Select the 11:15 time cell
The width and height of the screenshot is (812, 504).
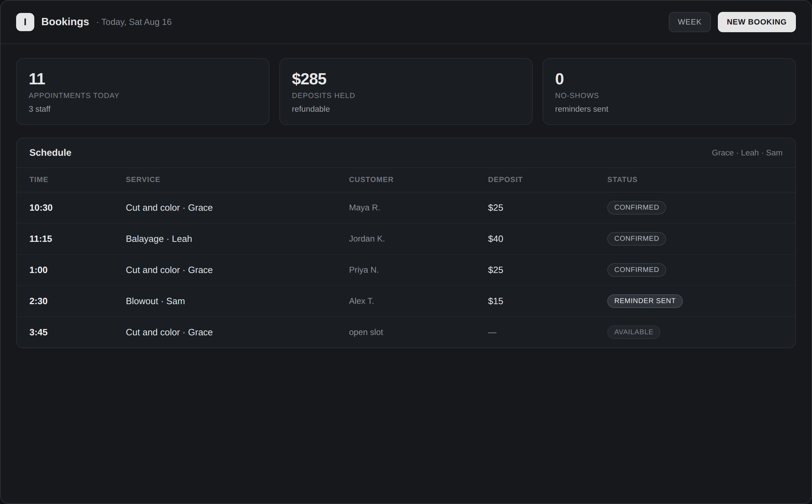click(41, 239)
